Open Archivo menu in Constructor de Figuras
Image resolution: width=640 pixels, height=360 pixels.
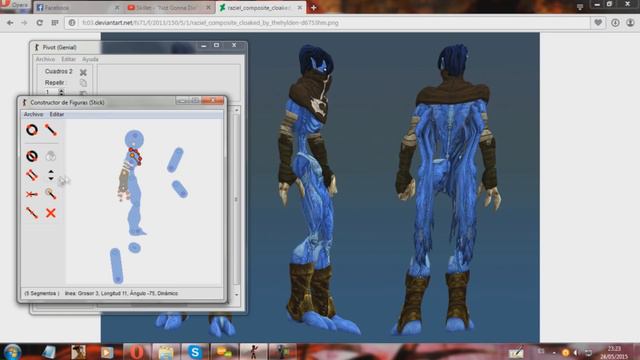33,114
